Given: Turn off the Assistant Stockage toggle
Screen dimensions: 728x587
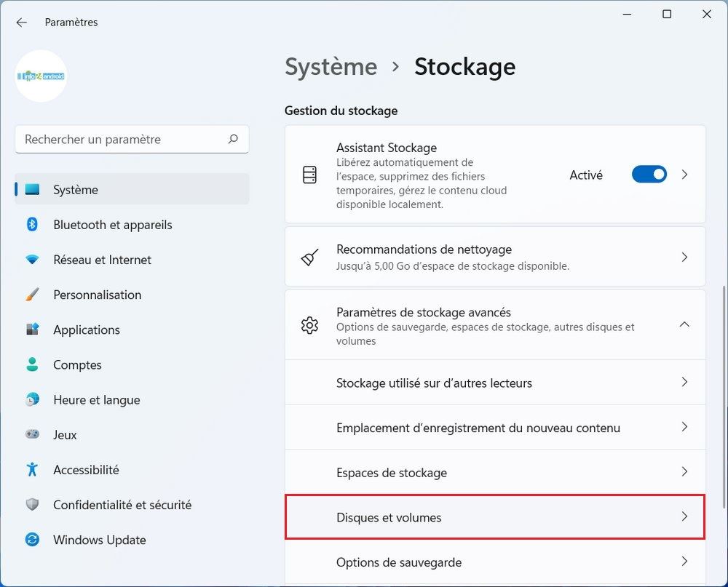Looking at the screenshot, I should [x=649, y=175].
